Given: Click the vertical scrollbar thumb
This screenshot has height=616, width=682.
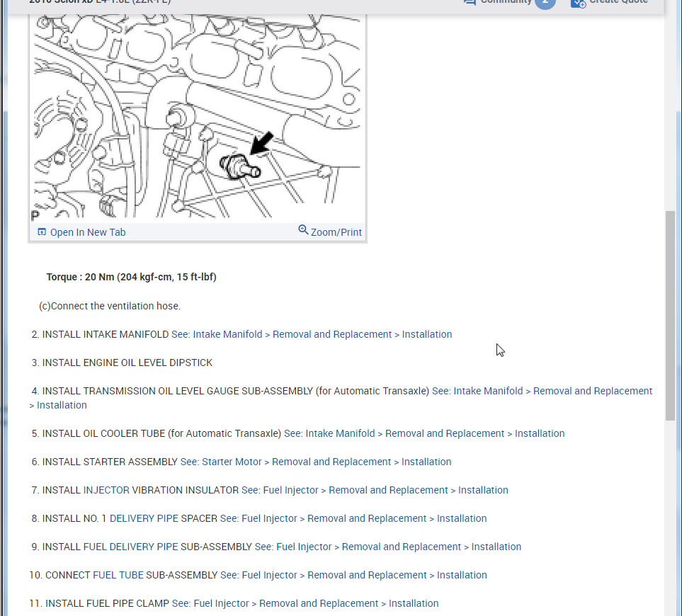Looking at the screenshot, I should point(670,316).
